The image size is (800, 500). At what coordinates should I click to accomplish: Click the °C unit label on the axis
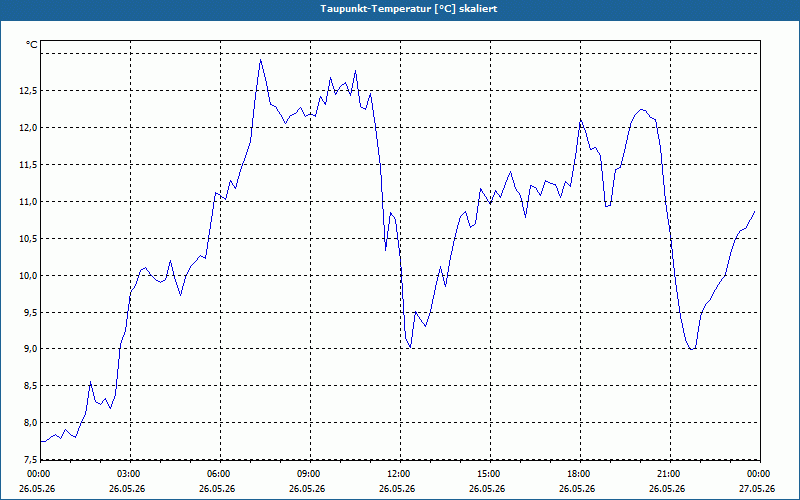click(x=32, y=45)
